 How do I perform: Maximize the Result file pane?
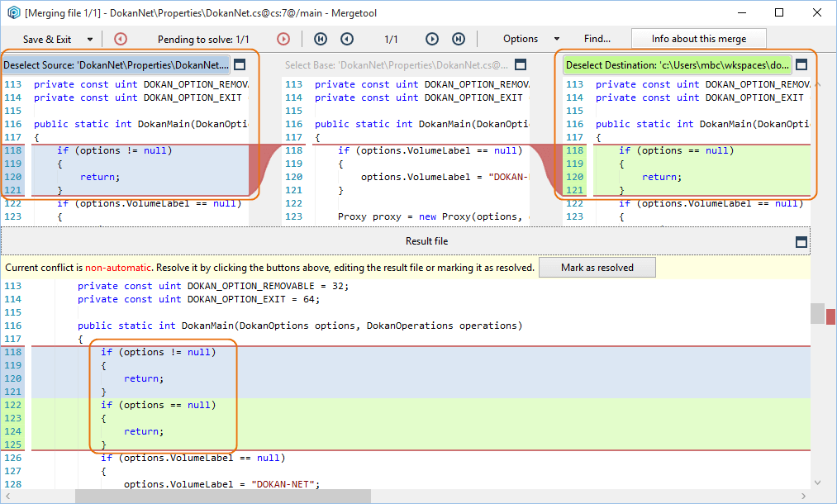(x=801, y=242)
